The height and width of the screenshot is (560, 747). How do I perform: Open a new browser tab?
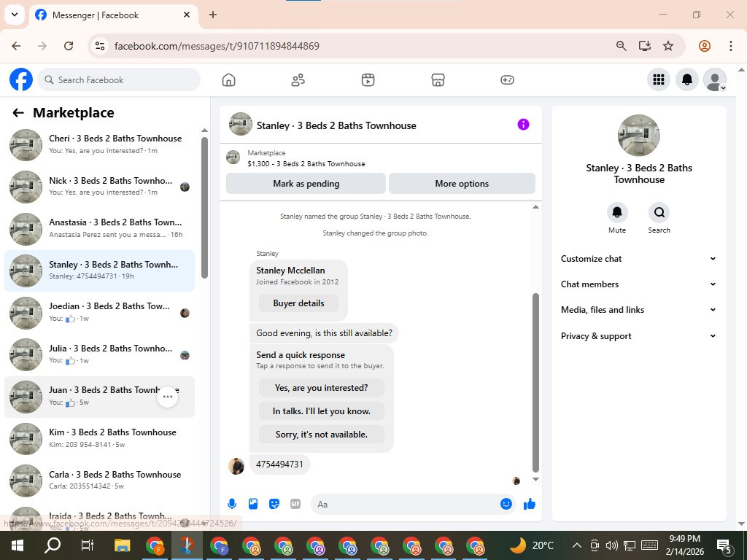pos(213,15)
